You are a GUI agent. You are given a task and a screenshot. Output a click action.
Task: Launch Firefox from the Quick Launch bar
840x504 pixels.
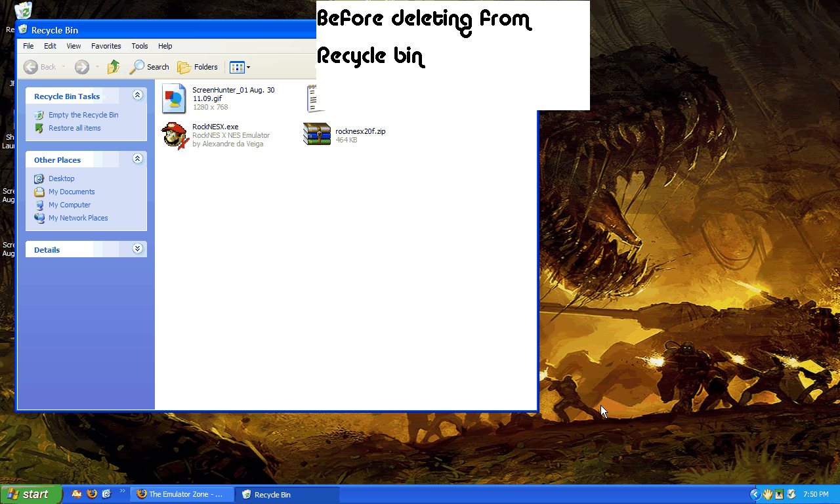[x=92, y=494]
